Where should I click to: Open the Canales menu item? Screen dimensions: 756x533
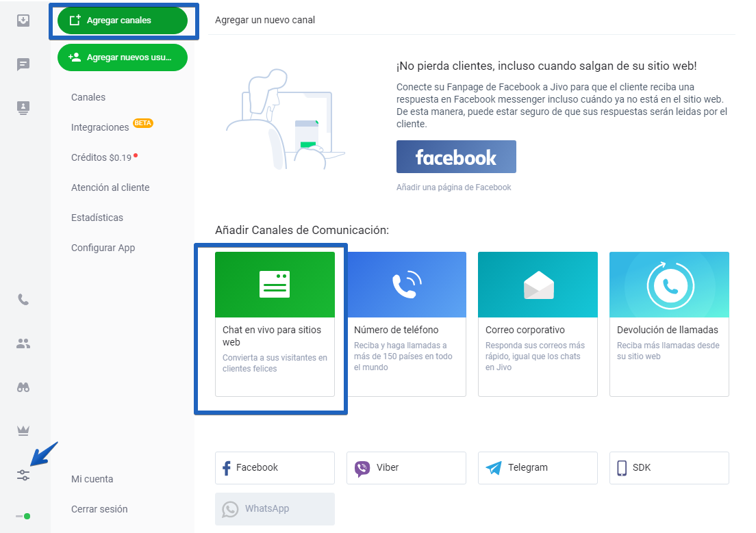[88, 97]
